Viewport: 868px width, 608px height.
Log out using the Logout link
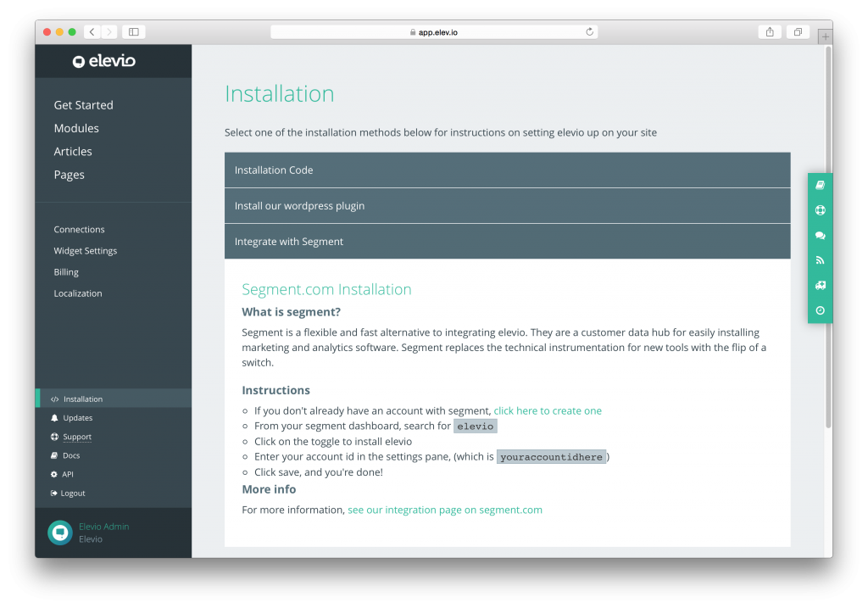tap(73, 494)
